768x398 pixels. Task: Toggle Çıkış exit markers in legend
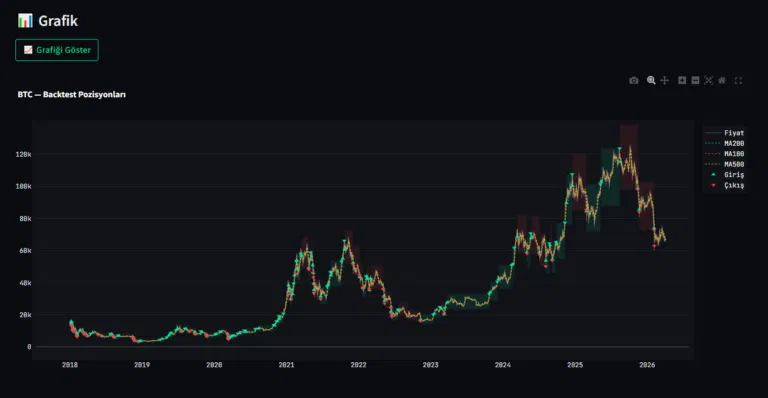[725, 186]
